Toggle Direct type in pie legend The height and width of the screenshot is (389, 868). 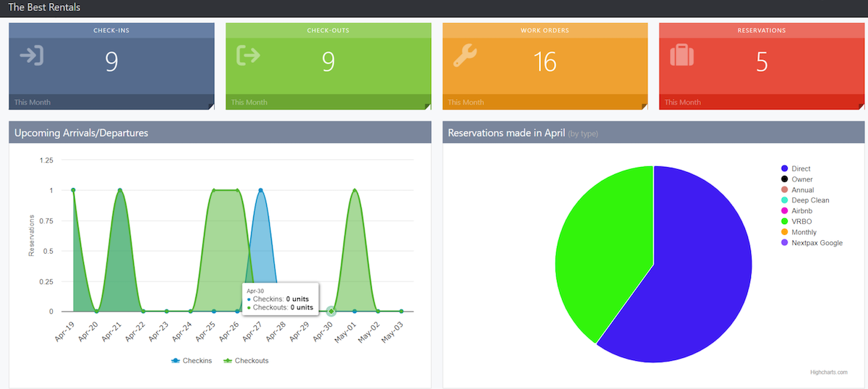(801, 168)
